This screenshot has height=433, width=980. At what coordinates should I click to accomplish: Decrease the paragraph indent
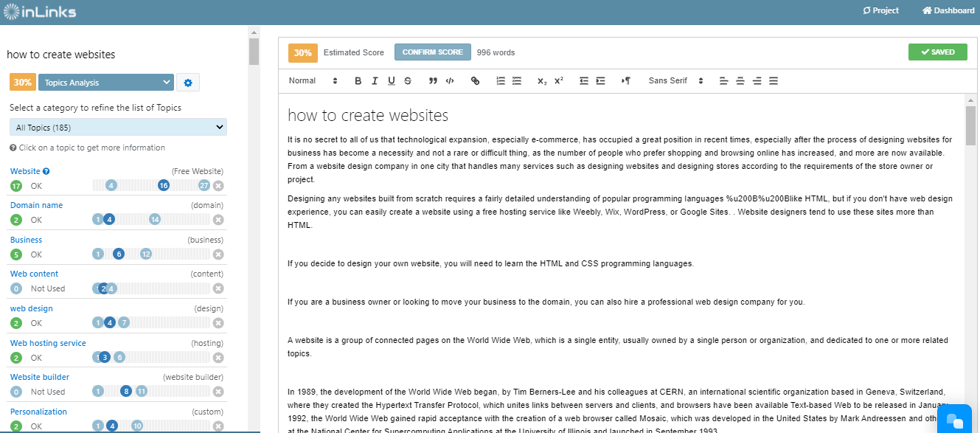click(584, 81)
